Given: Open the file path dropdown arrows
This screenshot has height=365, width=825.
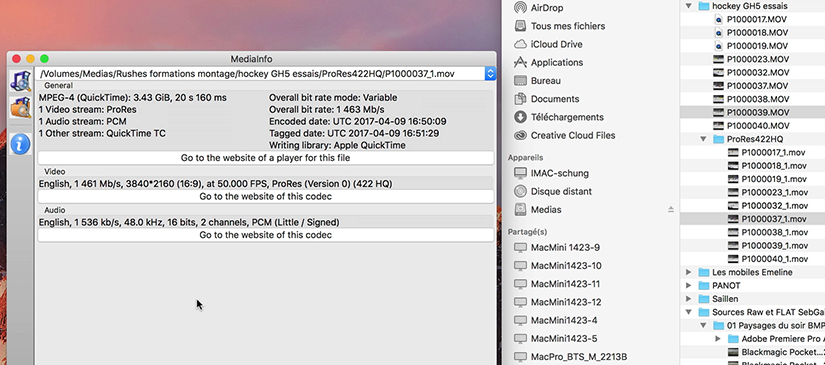Looking at the screenshot, I should 490,74.
